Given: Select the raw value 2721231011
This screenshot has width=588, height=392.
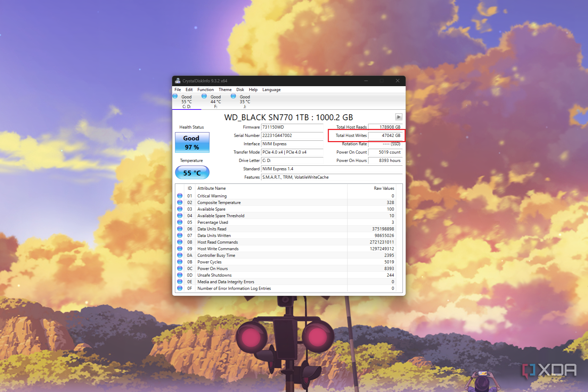Looking at the screenshot, I should 382,242.
